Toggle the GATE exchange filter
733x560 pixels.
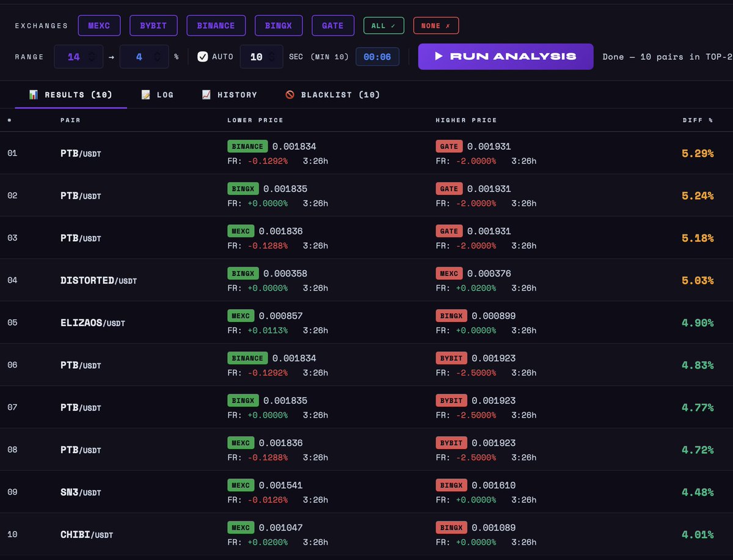(333, 26)
